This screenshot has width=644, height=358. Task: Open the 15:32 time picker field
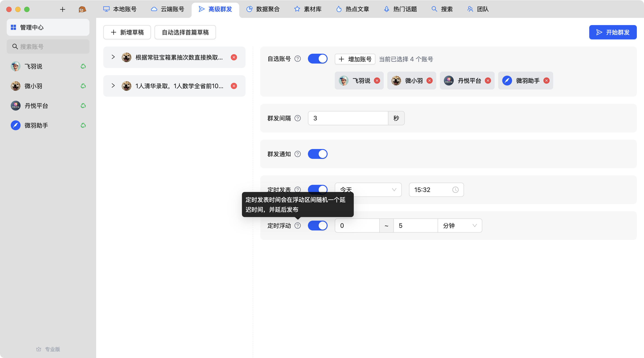[x=436, y=190]
